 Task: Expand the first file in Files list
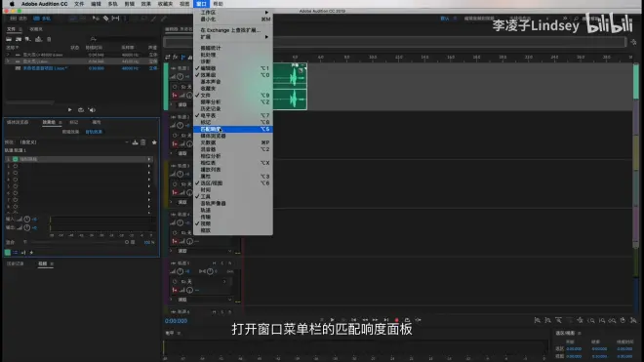pyautogui.click(x=8, y=55)
